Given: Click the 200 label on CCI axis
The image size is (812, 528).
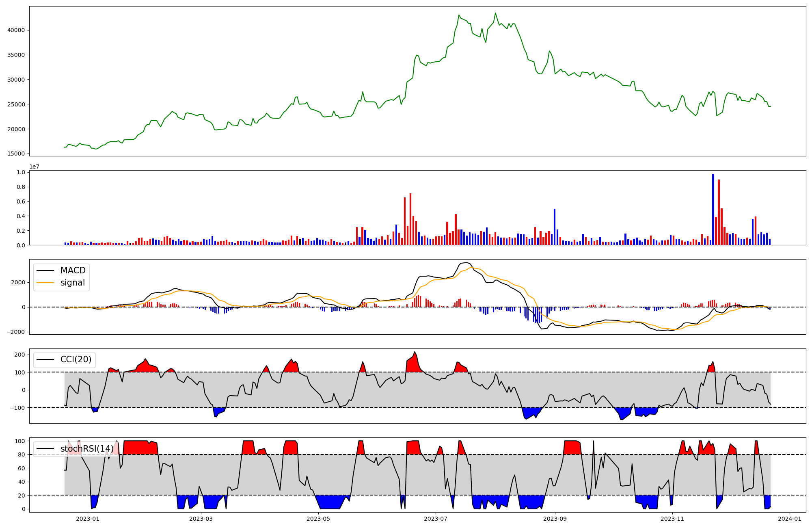Looking at the screenshot, I should 20,355.
